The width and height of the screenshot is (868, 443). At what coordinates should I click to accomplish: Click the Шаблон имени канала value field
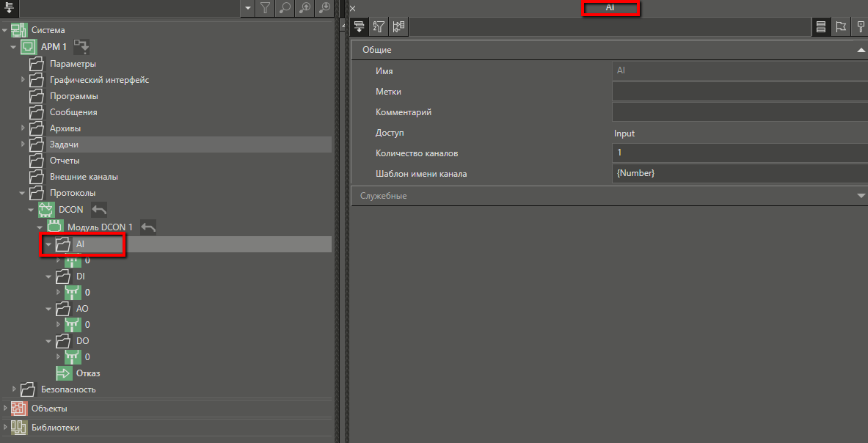[x=734, y=174]
